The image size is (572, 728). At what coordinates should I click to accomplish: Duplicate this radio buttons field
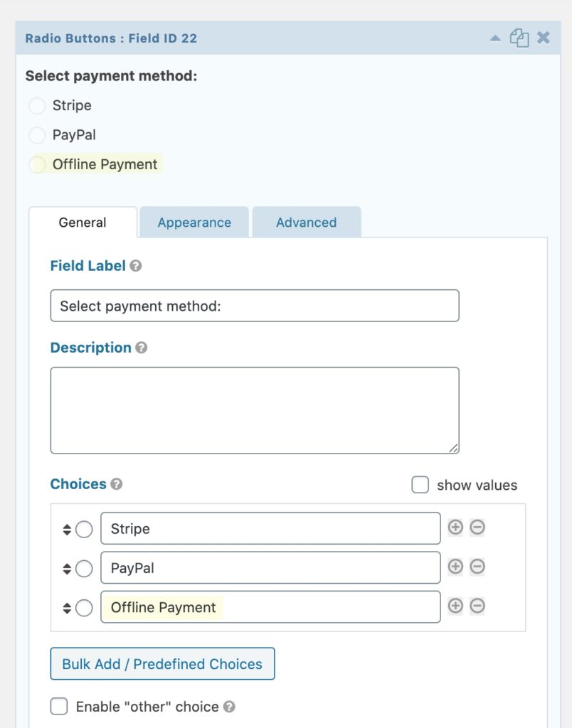tap(519, 38)
